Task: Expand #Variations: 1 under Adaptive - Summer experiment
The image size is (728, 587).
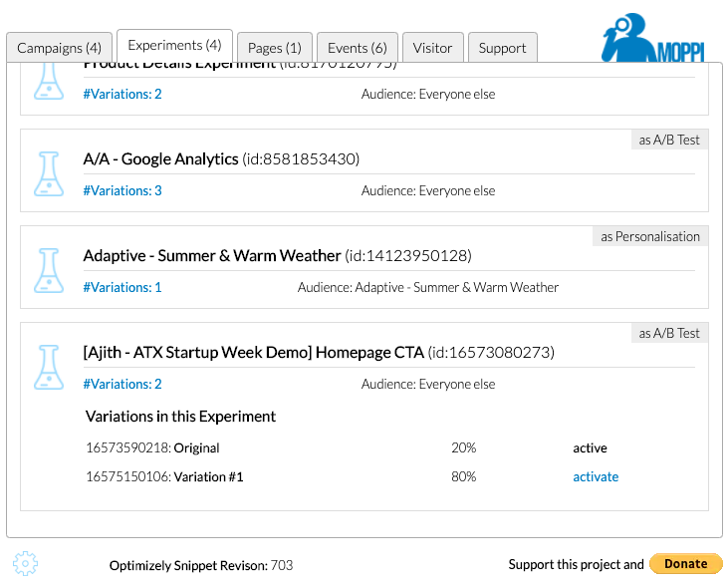Action: (122, 287)
